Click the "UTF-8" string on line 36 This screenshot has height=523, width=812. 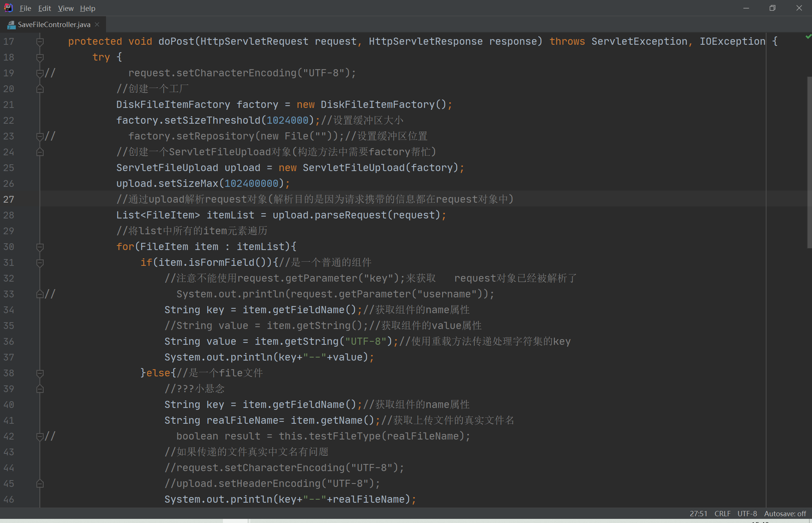tap(366, 341)
